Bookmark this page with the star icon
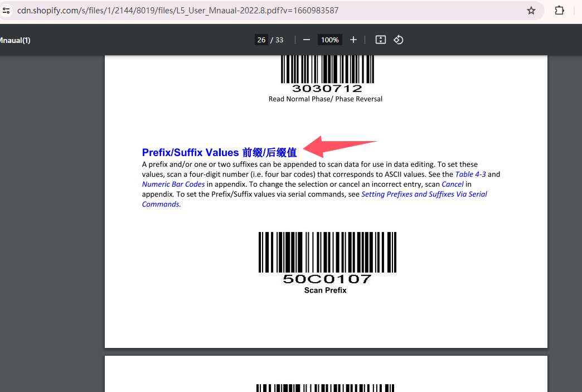The height and width of the screenshot is (392, 582). click(531, 11)
